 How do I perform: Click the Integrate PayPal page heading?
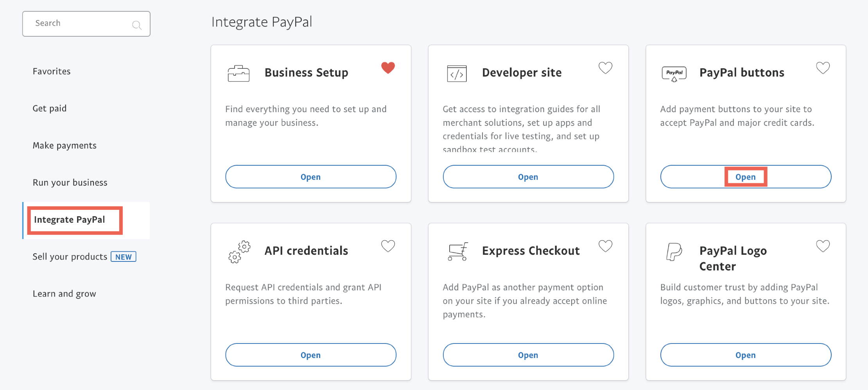coord(262,22)
